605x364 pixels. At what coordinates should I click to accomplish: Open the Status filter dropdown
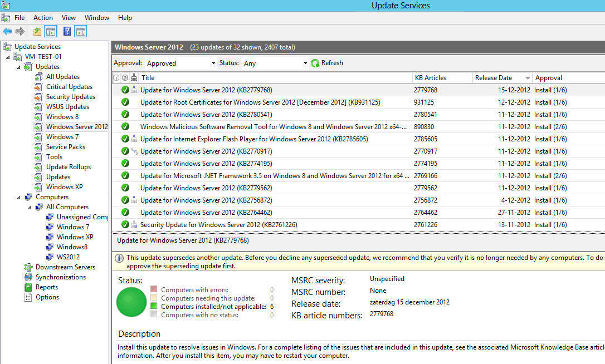pos(275,63)
